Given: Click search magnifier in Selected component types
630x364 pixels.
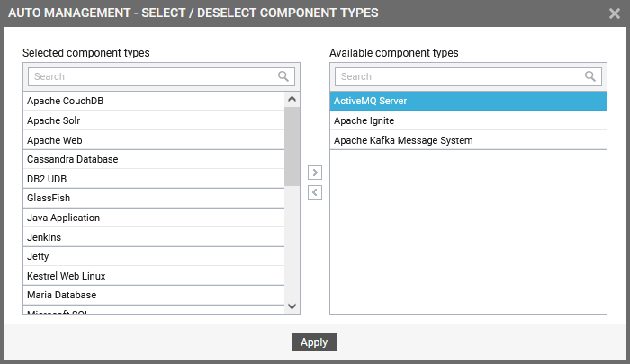Looking at the screenshot, I should pyautogui.click(x=283, y=76).
